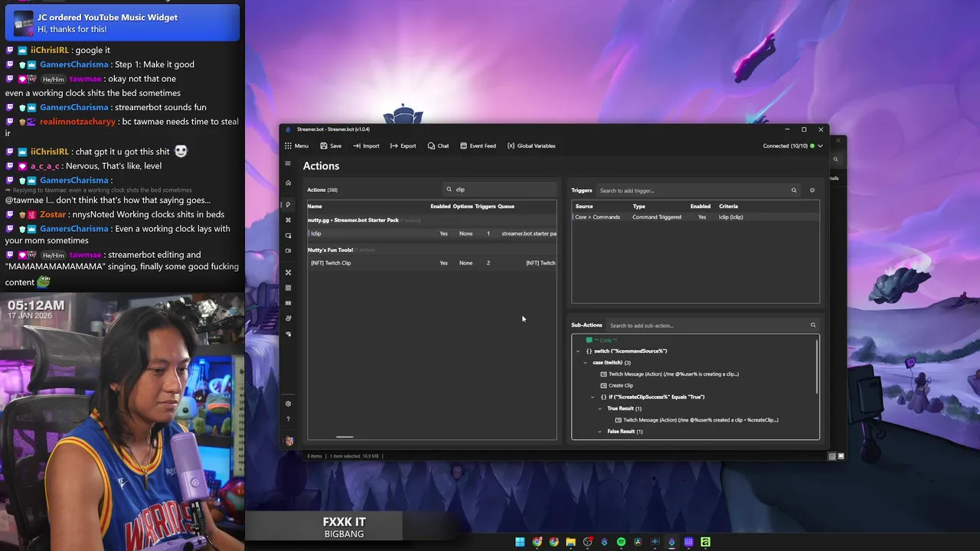Open the green 'a' app on taskbar
The height and width of the screenshot is (551, 980).
(705, 542)
